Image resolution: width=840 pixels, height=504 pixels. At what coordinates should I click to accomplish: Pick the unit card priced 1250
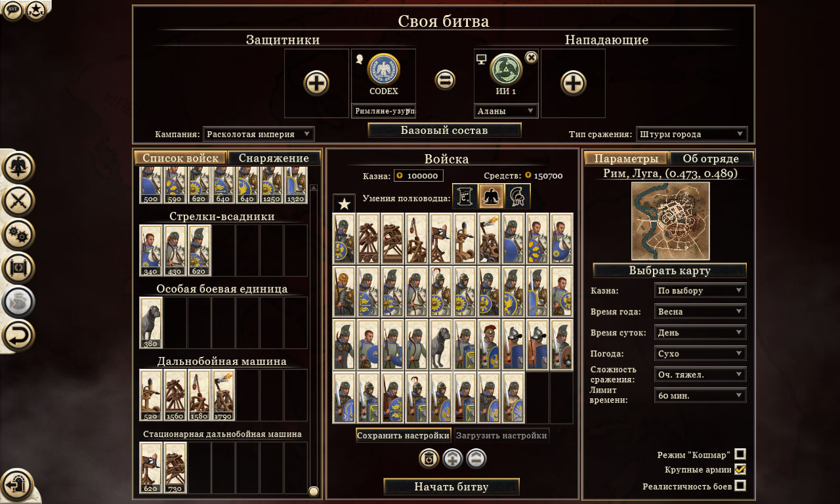click(x=271, y=185)
